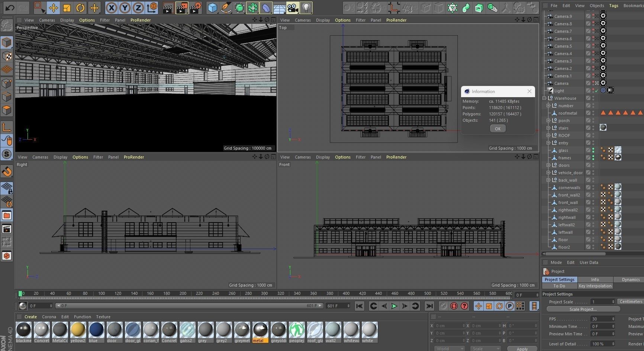Expand the number group in the object tree

click(548, 106)
